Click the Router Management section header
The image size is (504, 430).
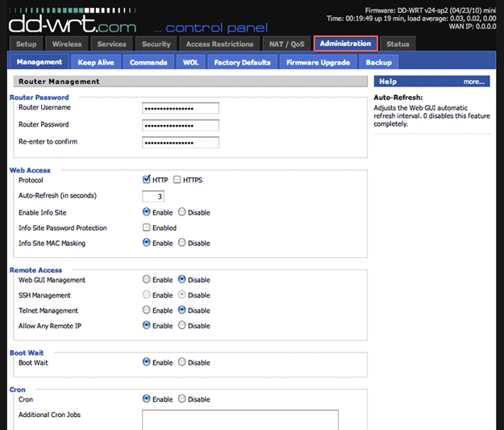tap(190, 81)
